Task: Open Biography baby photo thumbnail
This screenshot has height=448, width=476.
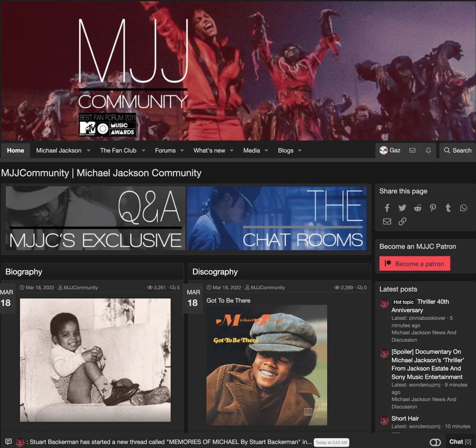Action: [x=95, y=360]
